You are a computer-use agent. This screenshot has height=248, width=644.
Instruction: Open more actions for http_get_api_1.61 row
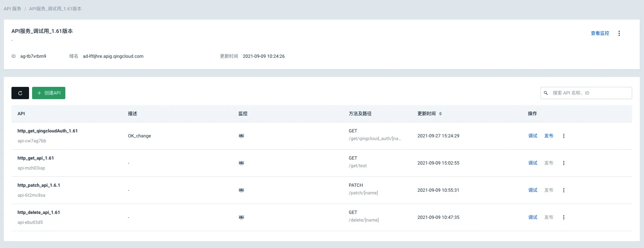564,163
